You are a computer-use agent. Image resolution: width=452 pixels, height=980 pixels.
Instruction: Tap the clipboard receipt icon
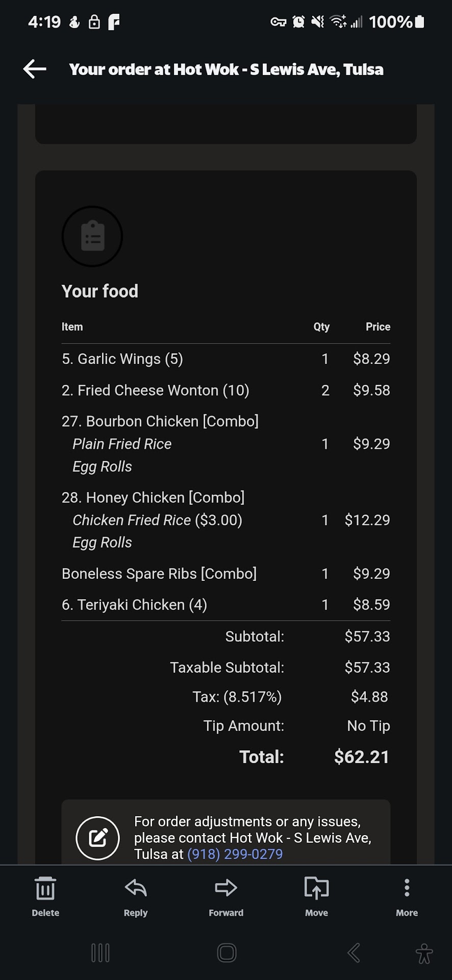[92, 236]
